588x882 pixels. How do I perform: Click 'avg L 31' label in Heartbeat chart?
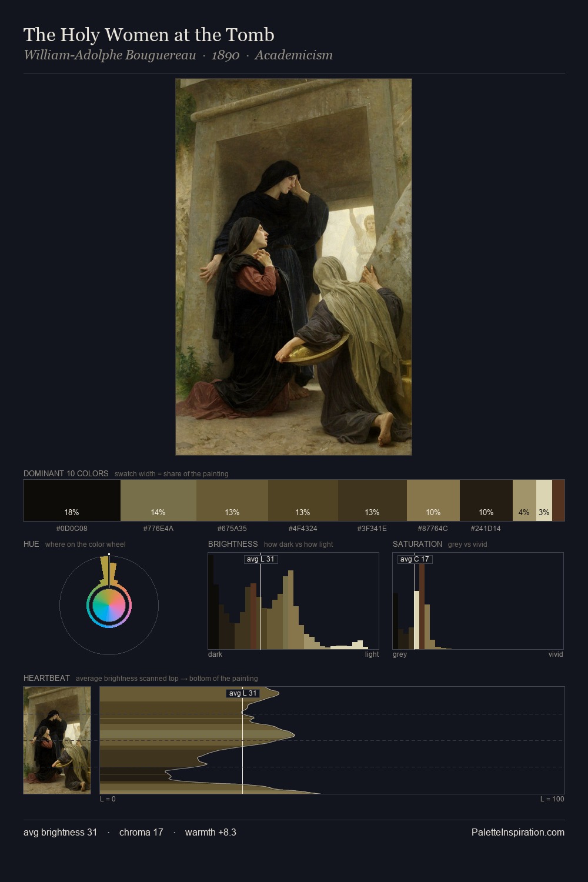(x=243, y=693)
